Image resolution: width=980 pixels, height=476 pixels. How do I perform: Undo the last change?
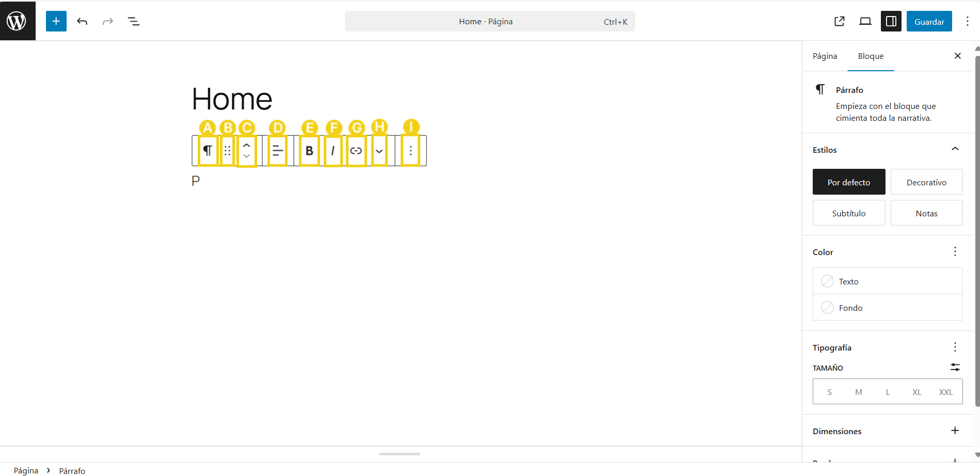pos(82,21)
